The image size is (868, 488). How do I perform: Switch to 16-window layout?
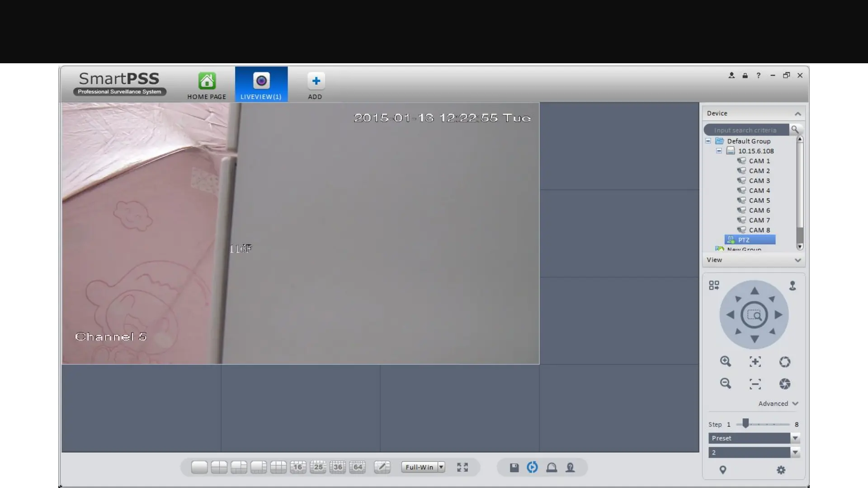298,467
